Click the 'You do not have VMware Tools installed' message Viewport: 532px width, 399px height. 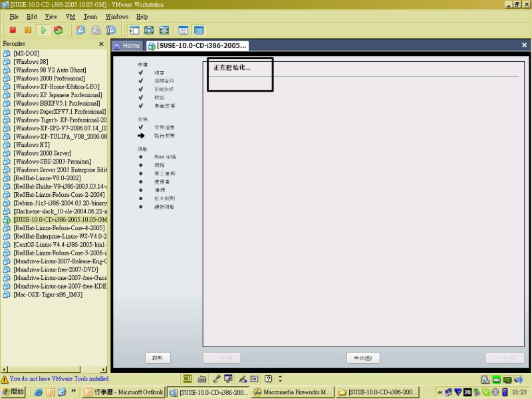(59, 379)
